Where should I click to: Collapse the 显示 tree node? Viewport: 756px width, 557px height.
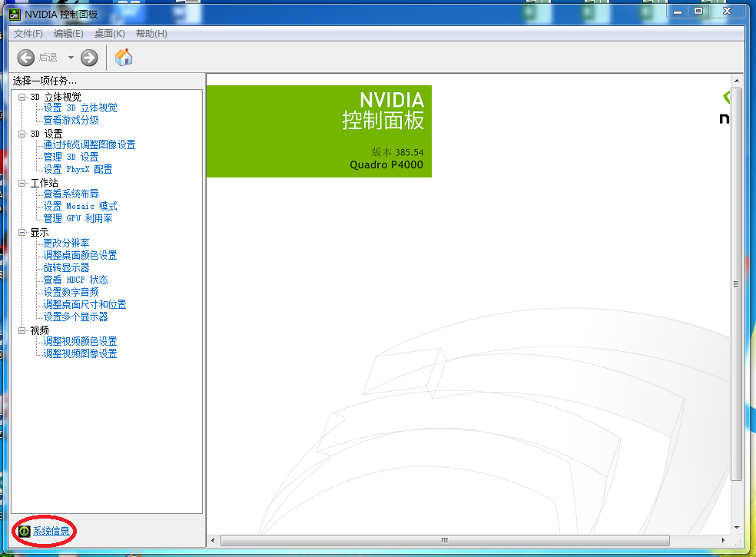(22, 232)
